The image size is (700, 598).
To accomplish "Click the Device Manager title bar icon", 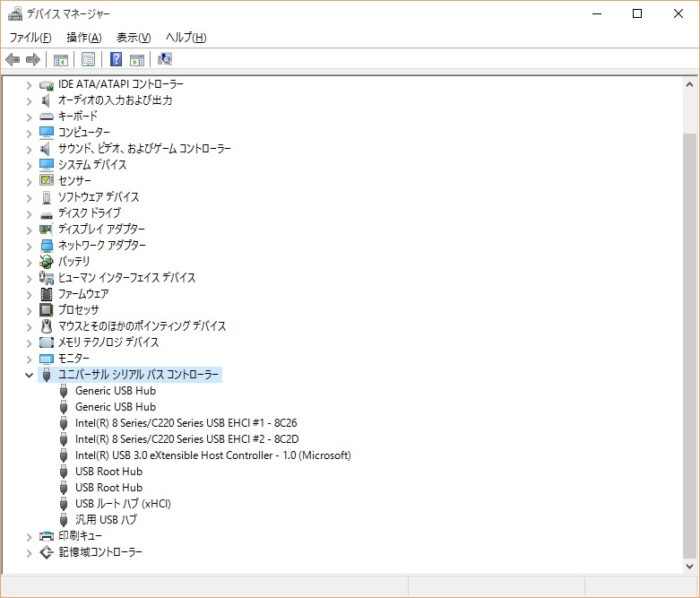I will click(15, 14).
